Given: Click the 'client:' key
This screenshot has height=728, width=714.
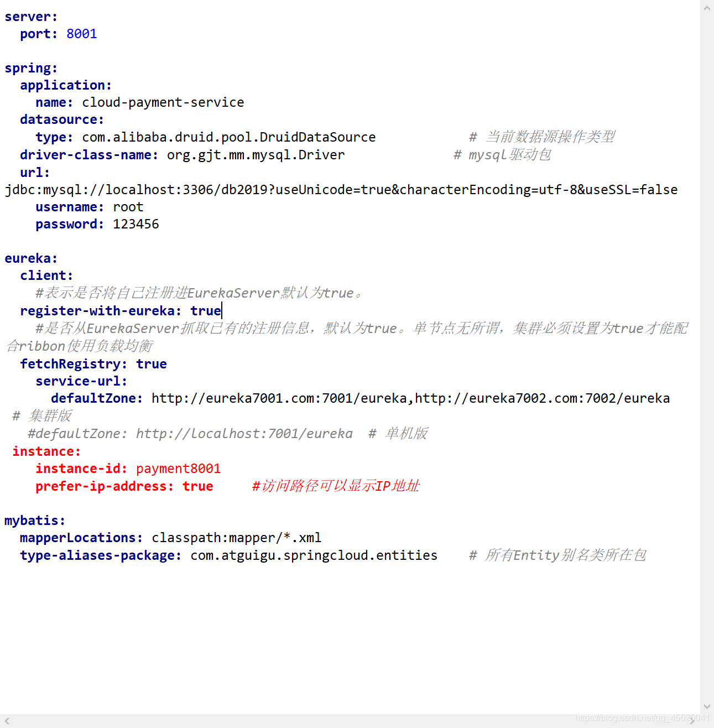Looking at the screenshot, I should [46, 275].
